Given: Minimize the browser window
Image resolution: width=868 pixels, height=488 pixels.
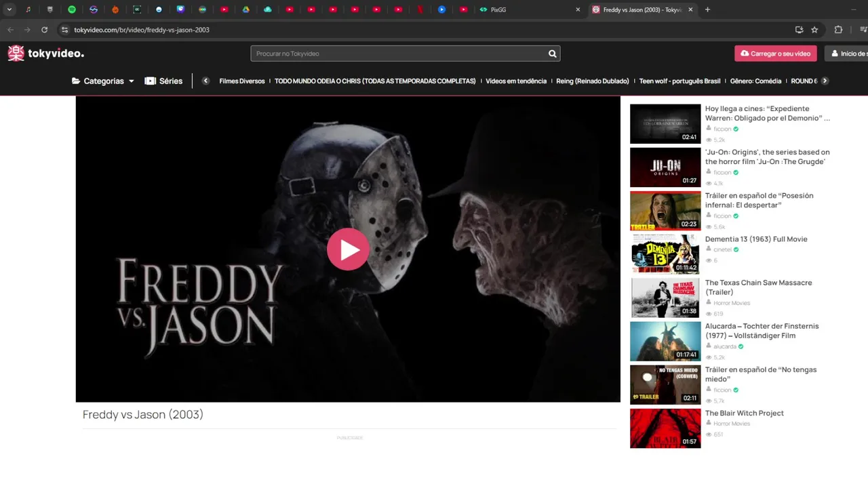Looking at the screenshot, I should coord(854,9).
